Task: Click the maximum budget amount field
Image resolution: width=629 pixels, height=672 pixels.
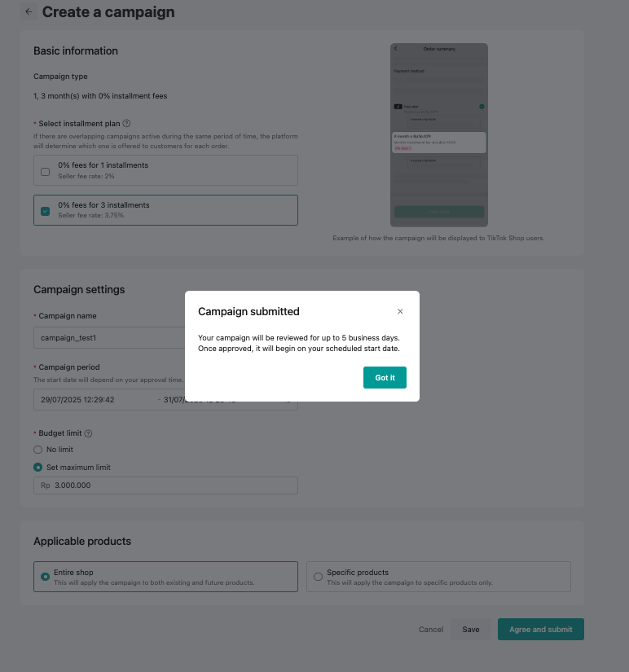Action: click(171, 485)
